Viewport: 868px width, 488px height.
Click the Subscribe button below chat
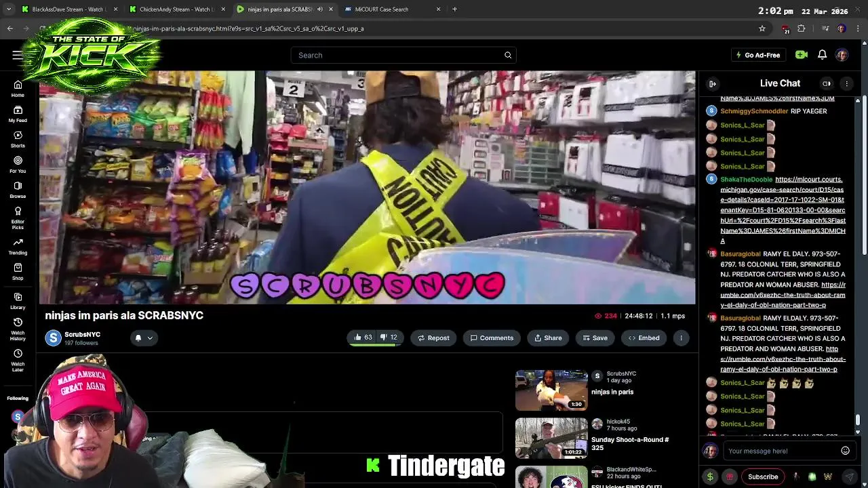click(x=763, y=476)
